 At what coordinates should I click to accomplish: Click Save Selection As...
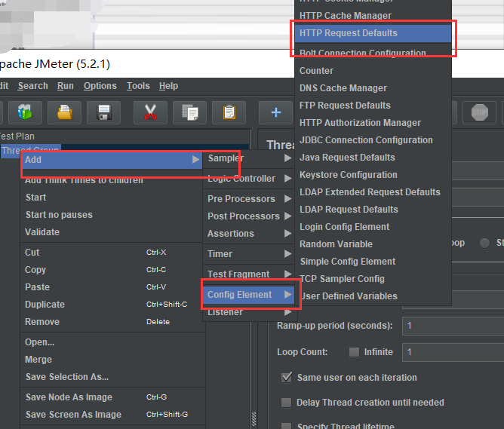(x=112, y=377)
